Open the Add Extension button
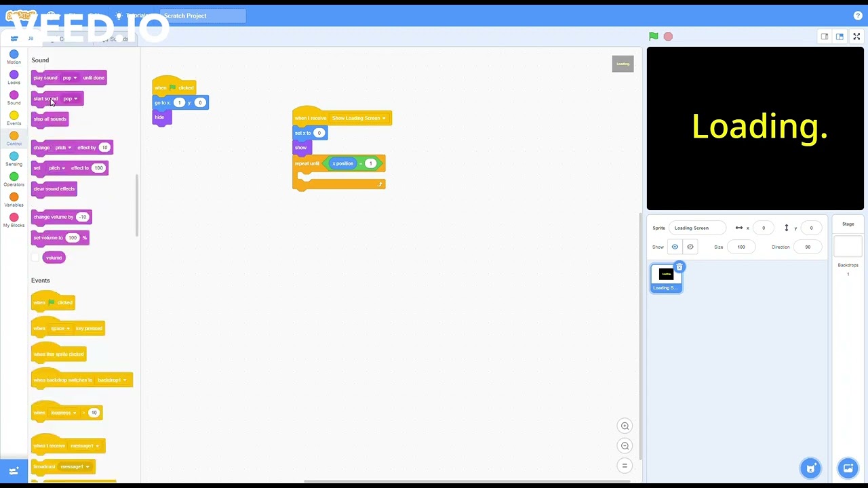Screen dimensions: 868x488 tap(14, 470)
